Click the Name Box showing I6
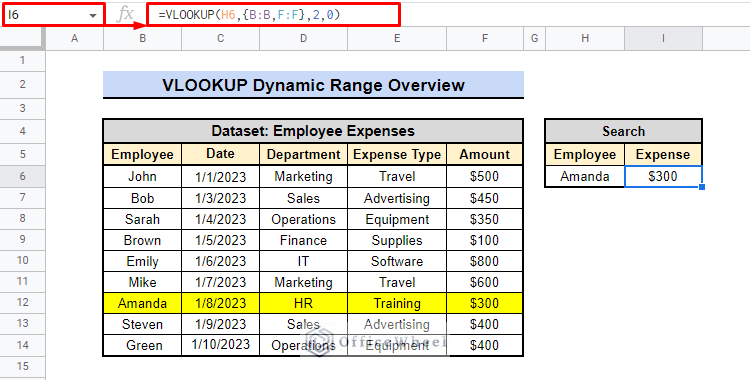This screenshot has width=750, height=380. [53, 15]
